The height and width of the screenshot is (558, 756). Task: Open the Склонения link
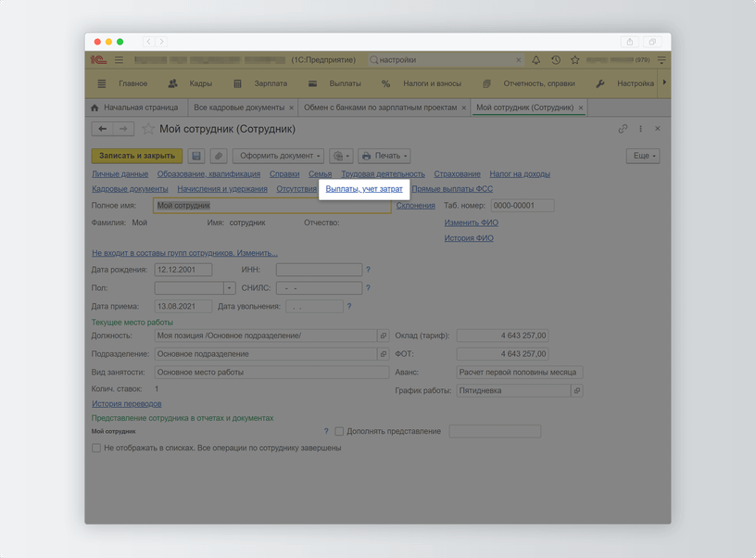(x=416, y=206)
